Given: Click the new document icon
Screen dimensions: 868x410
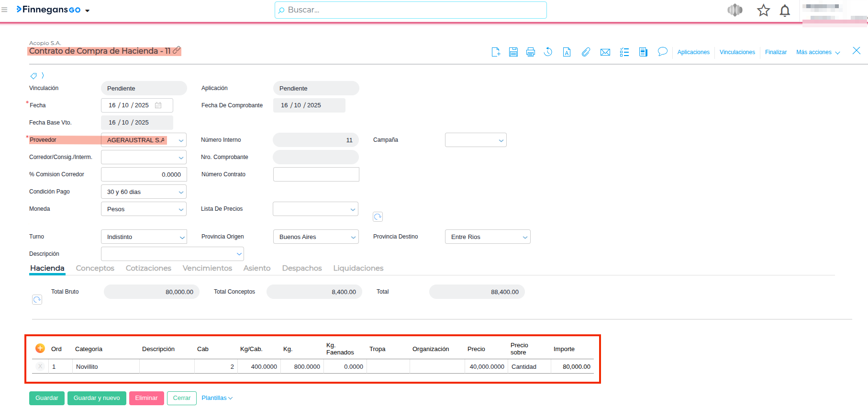Looking at the screenshot, I should tap(496, 52).
